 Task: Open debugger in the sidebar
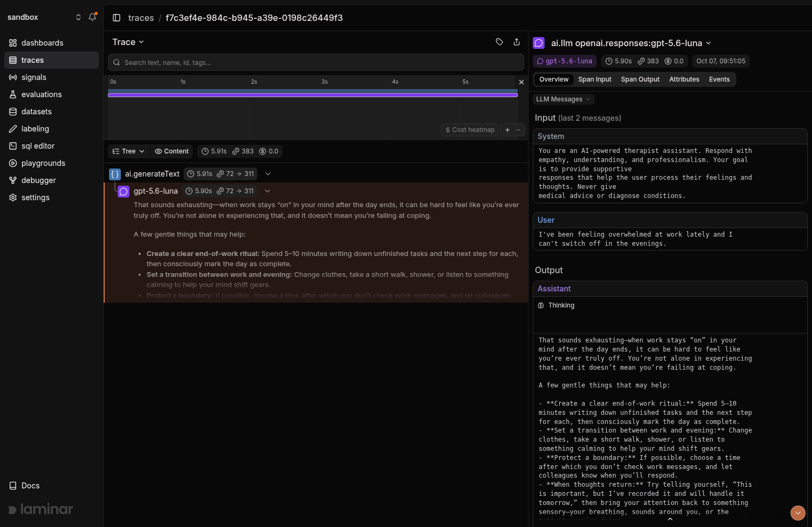(x=52, y=180)
